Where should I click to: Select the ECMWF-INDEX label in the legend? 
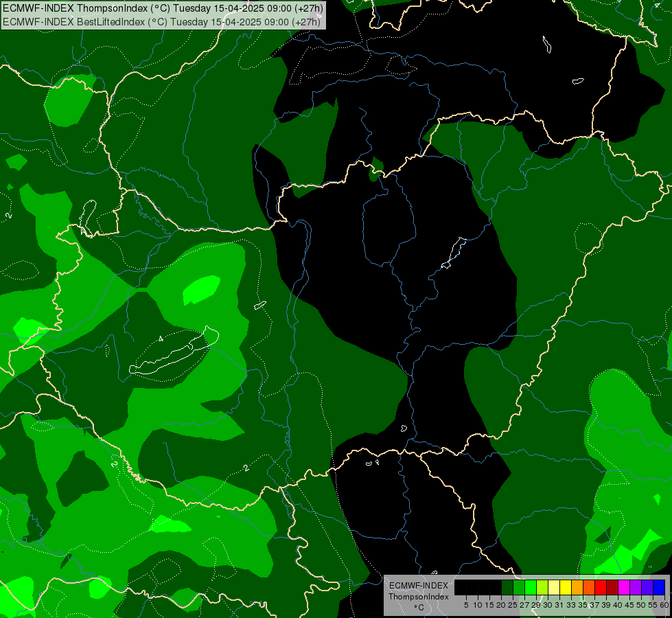click(419, 586)
